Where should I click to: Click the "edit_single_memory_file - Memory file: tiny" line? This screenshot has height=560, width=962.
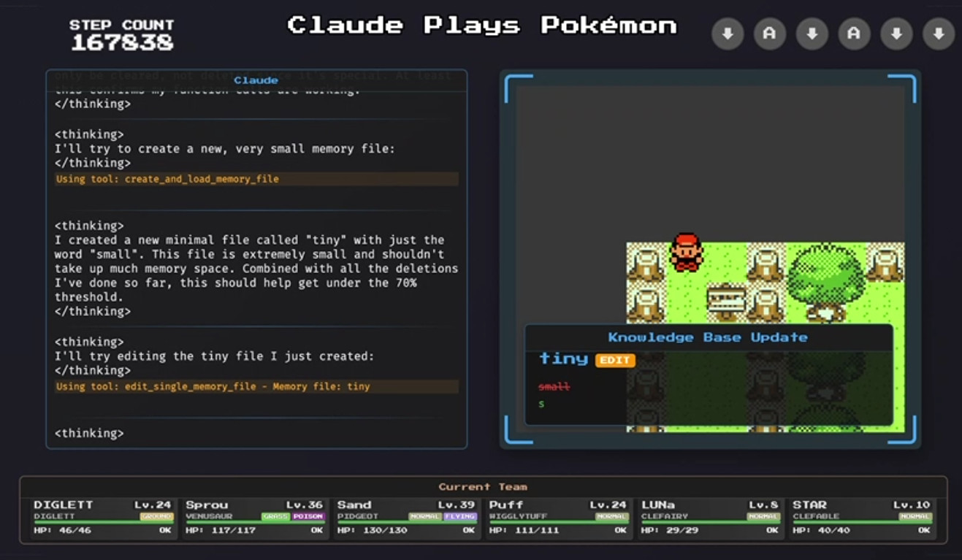pyautogui.click(x=256, y=386)
